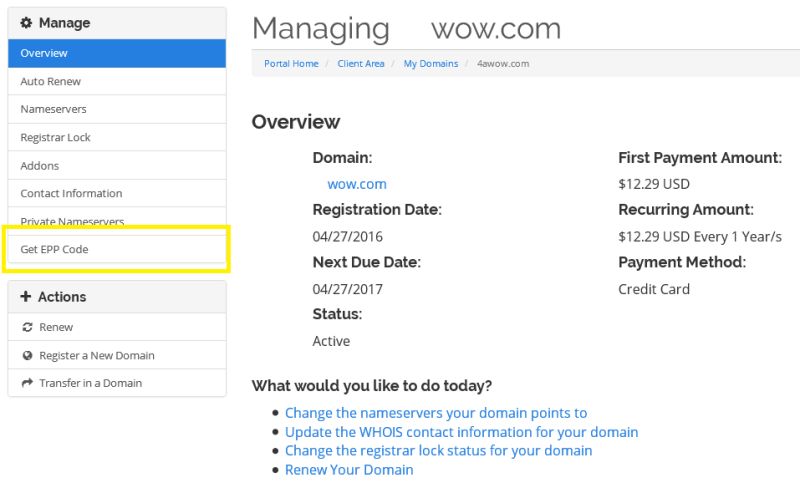Click the gear icon beside Manage
This screenshot has width=800, height=488.
[26, 23]
